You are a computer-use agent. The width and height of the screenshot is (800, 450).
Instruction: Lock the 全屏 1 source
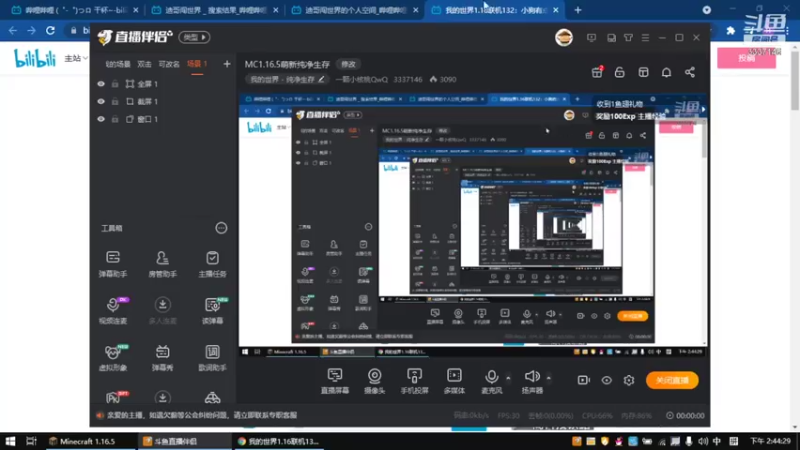(115, 84)
